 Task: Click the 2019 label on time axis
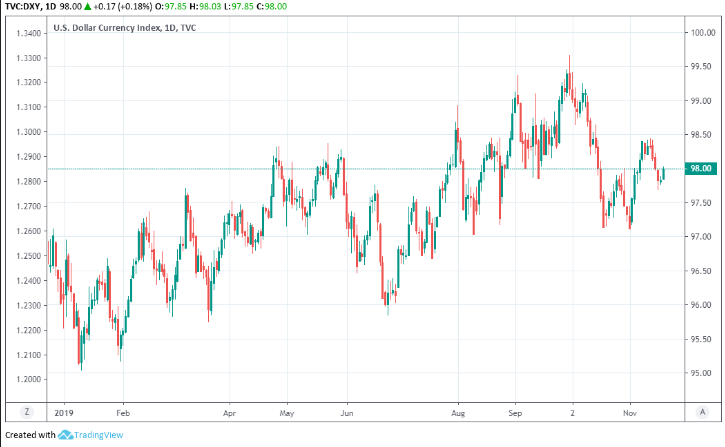[x=63, y=411]
